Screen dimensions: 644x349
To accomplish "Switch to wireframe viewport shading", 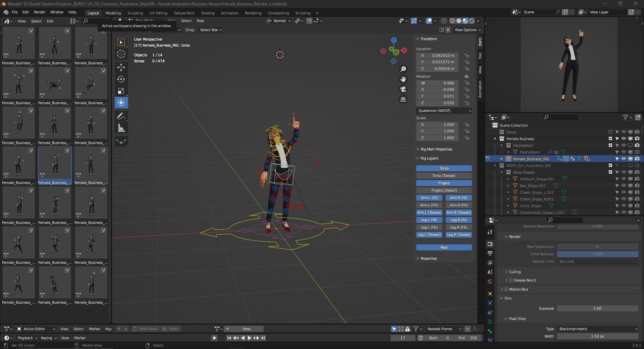I will [x=452, y=21].
